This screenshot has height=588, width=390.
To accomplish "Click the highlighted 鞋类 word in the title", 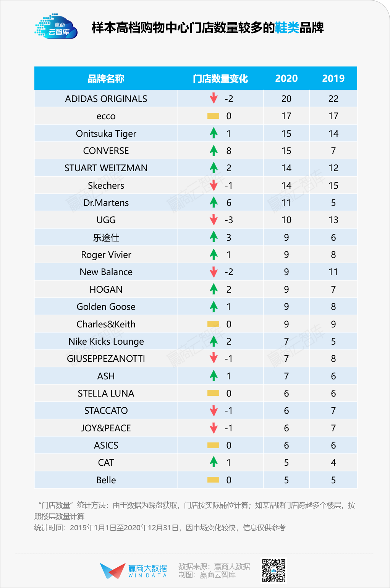I will [287, 28].
